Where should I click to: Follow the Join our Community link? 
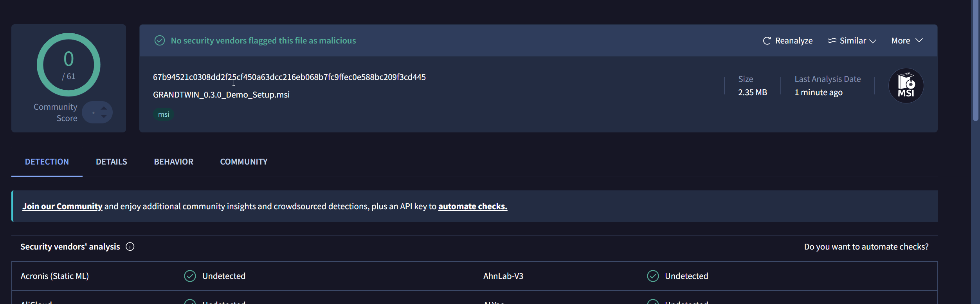click(62, 206)
